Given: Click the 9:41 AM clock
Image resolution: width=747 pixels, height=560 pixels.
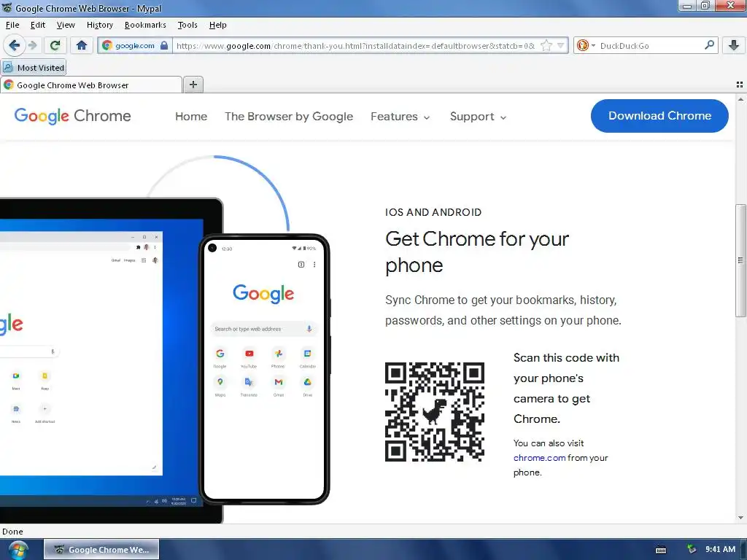Looking at the screenshot, I should 720,549.
